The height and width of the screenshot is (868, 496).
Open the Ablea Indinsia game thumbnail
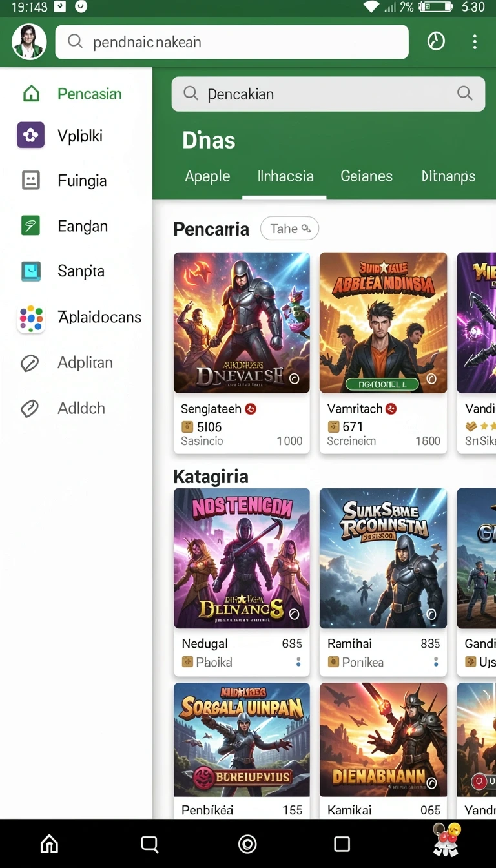[x=383, y=323]
